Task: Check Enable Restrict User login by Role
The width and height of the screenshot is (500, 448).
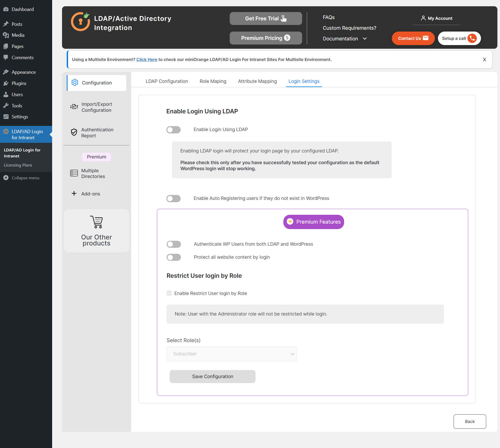Action: 169,293
